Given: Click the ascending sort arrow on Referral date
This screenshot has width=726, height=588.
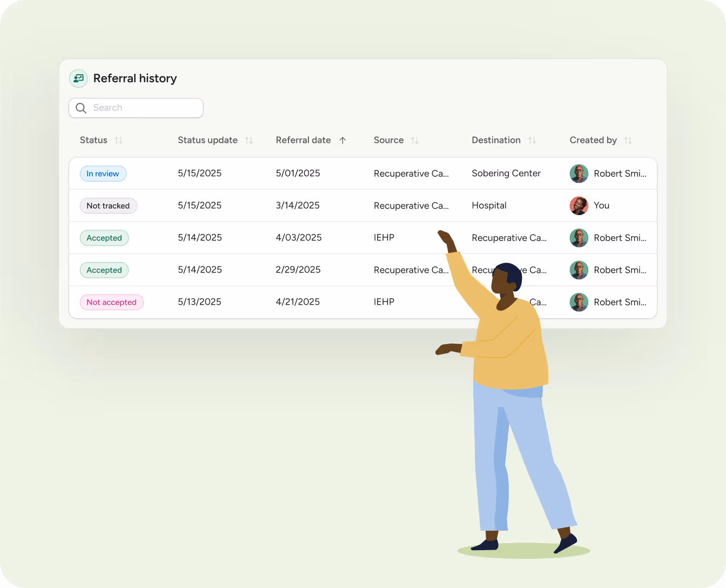Looking at the screenshot, I should coord(342,140).
